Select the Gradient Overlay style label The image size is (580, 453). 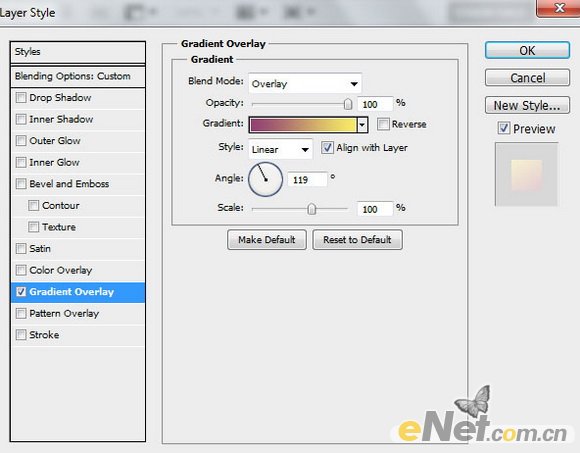tap(72, 292)
